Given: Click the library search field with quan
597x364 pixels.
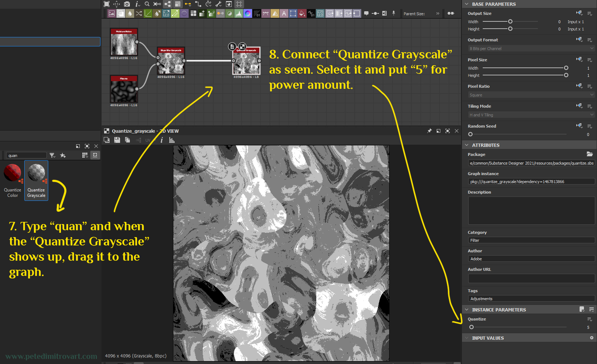Looking at the screenshot, I should tap(26, 155).
